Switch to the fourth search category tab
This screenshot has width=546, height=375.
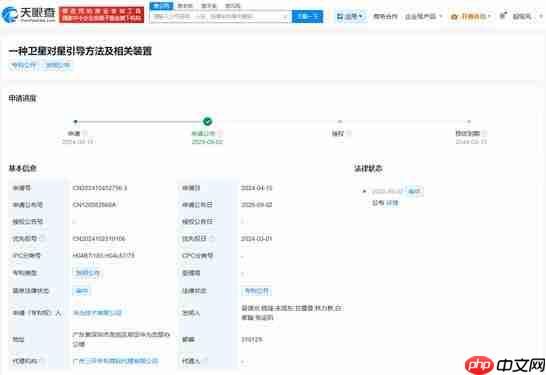tap(232, 6)
